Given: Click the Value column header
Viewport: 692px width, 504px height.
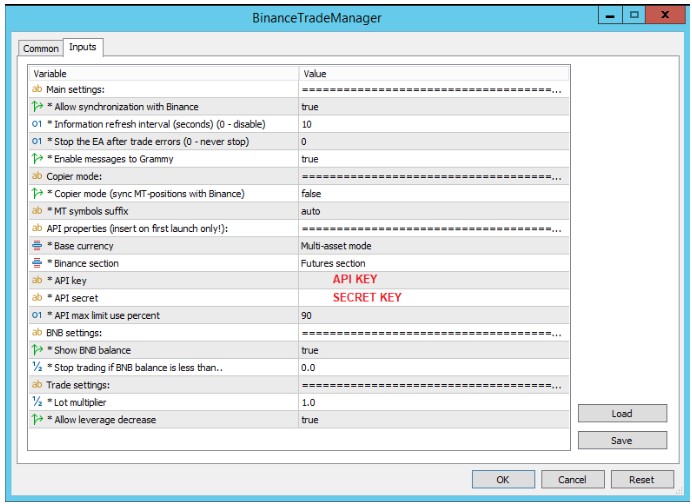Looking at the screenshot, I should (434, 74).
